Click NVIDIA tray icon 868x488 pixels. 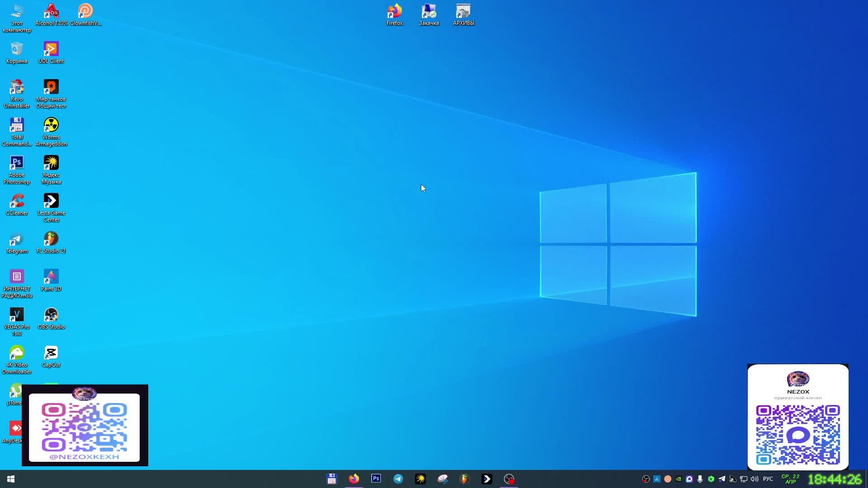678,479
